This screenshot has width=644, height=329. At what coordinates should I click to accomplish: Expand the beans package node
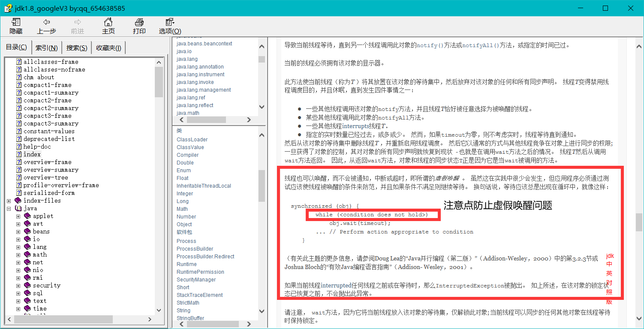coord(18,231)
